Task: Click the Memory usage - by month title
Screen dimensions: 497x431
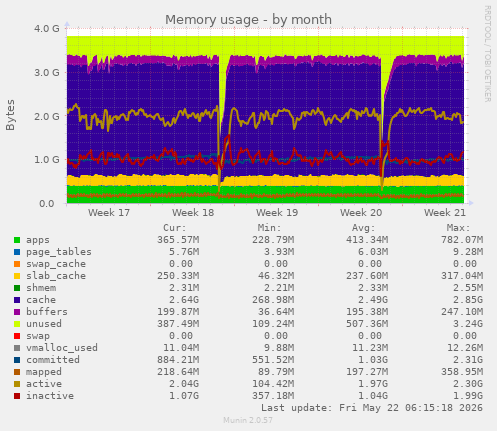Action: (248, 20)
